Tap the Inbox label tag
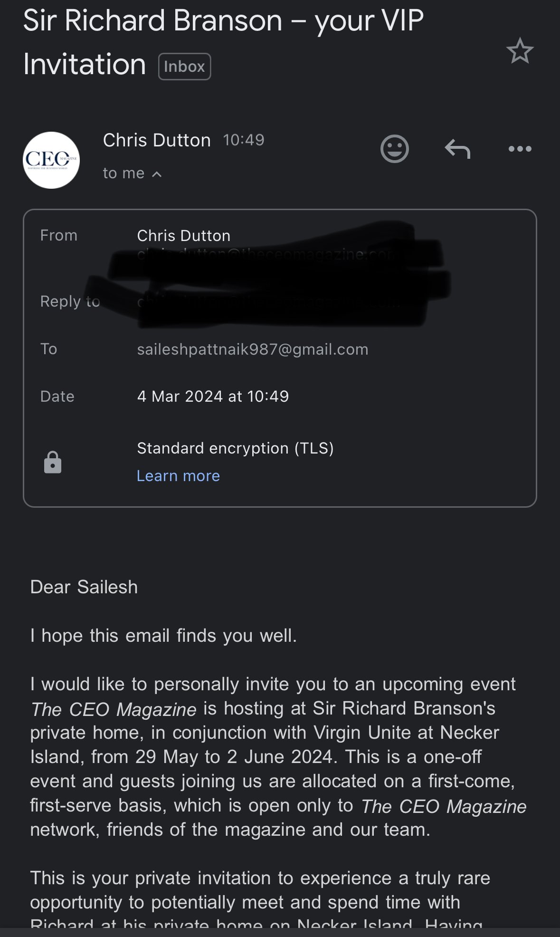The image size is (560, 937). 184,67
